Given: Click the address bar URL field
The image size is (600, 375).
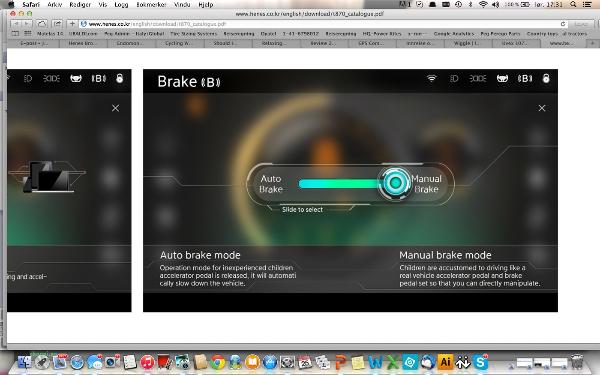Looking at the screenshot, I should pyautogui.click(x=321, y=24).
